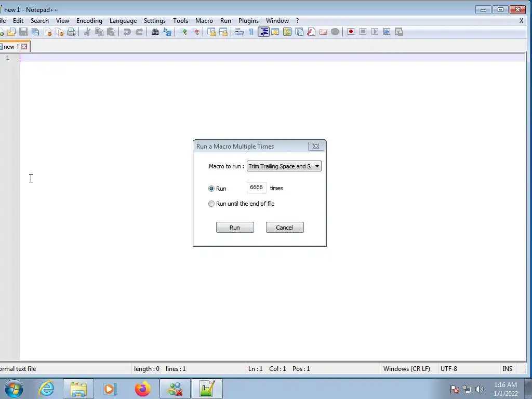Click the Cut scissors icon
Image resolution: width=532 pixels, height=399 pixels.
click(x=87, y=32)
